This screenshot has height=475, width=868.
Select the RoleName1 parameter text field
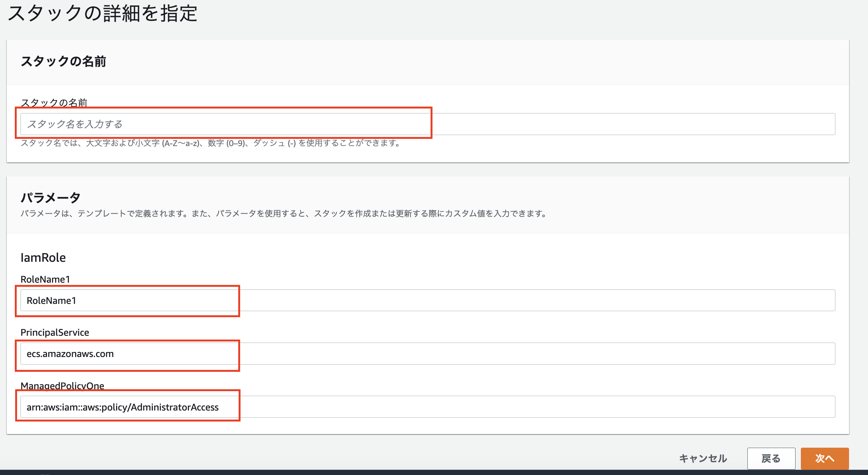tap(127, 300)
